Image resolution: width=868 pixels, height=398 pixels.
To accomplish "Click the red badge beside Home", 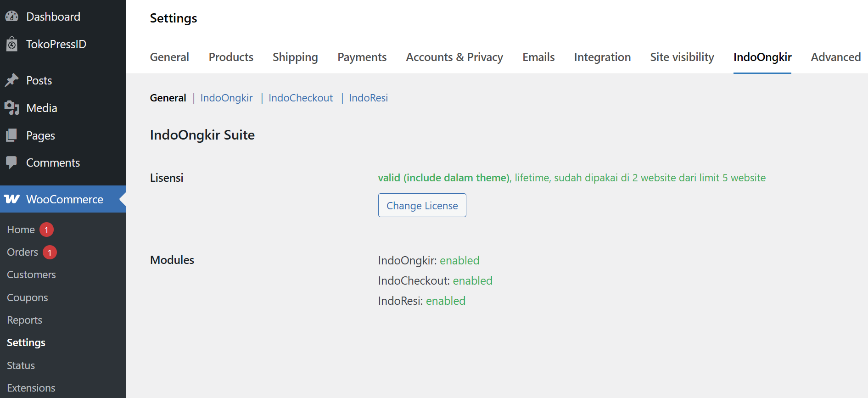I will click(46, 230).
